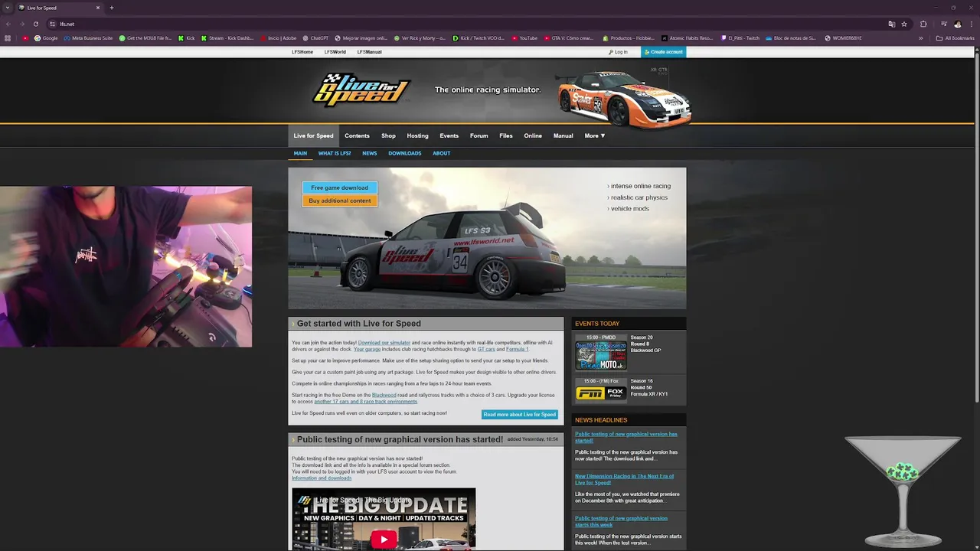Screen dimensions: 980x551
Task: Click the Log in link
Action: (618, 52)
